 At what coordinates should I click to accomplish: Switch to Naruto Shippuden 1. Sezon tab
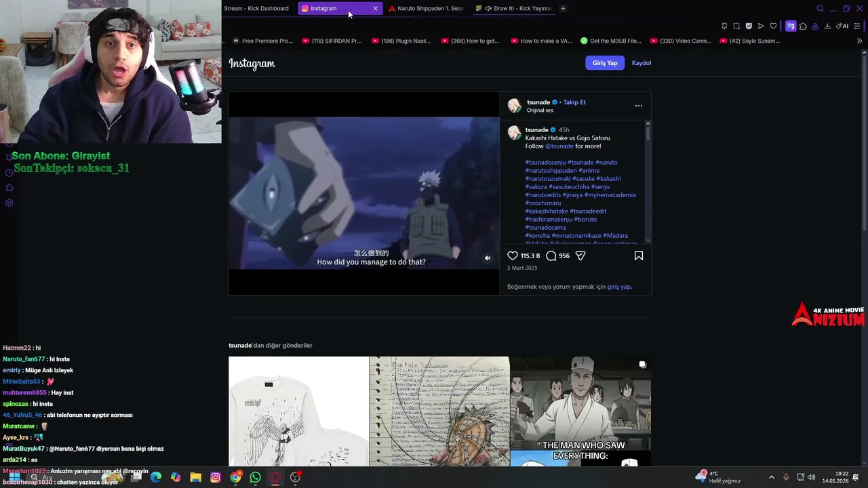coord(427,9)
